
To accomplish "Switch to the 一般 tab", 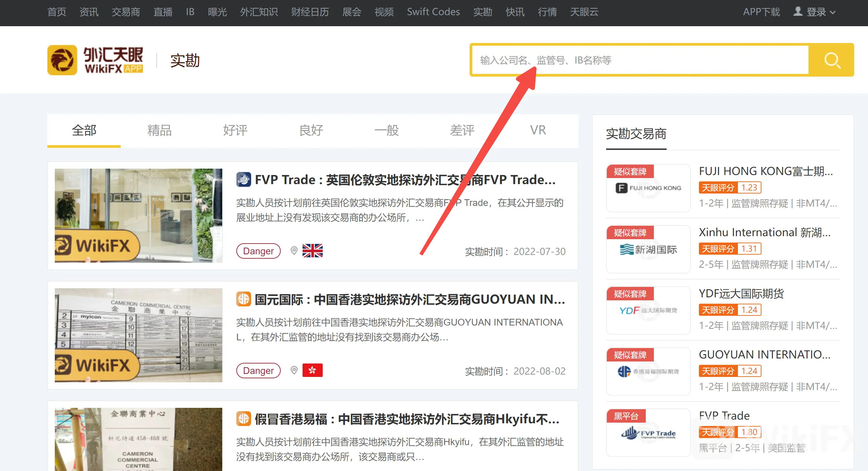I will [x=387, y=130].
